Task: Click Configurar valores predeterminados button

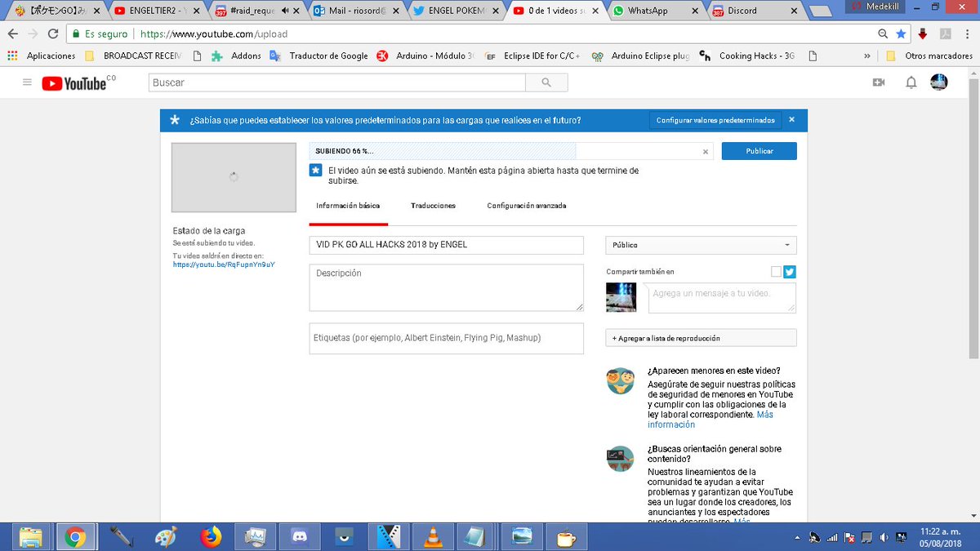Action: pyautogui.click(x=715, y=120)
